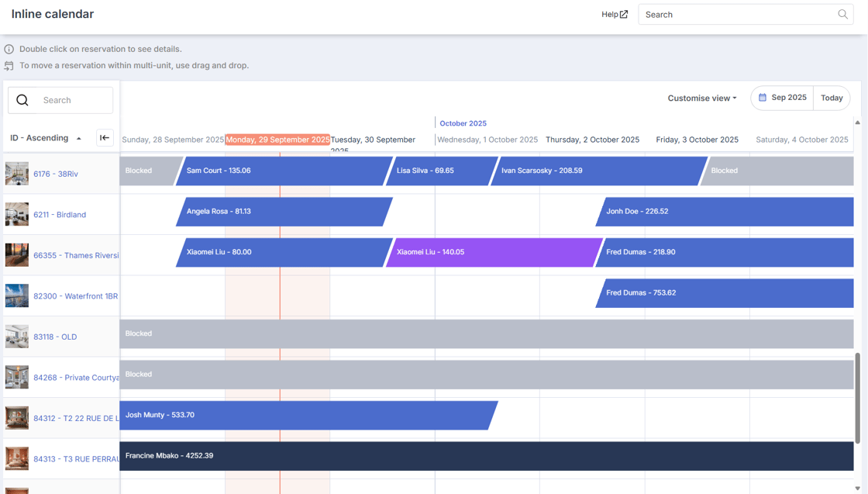This screenshot has width=868, height=494.
Task: Click Friday, 3 October 2025 header
Action: pos(697,140)
